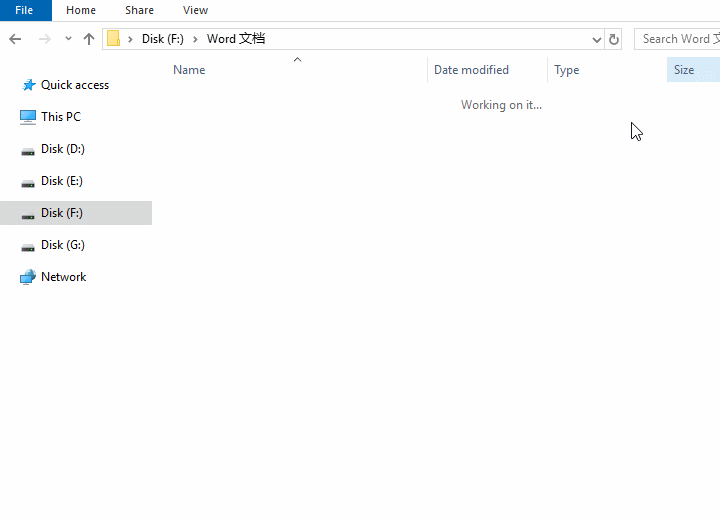
Task: Click the This PC monitor icon
Action: [28, 117]
